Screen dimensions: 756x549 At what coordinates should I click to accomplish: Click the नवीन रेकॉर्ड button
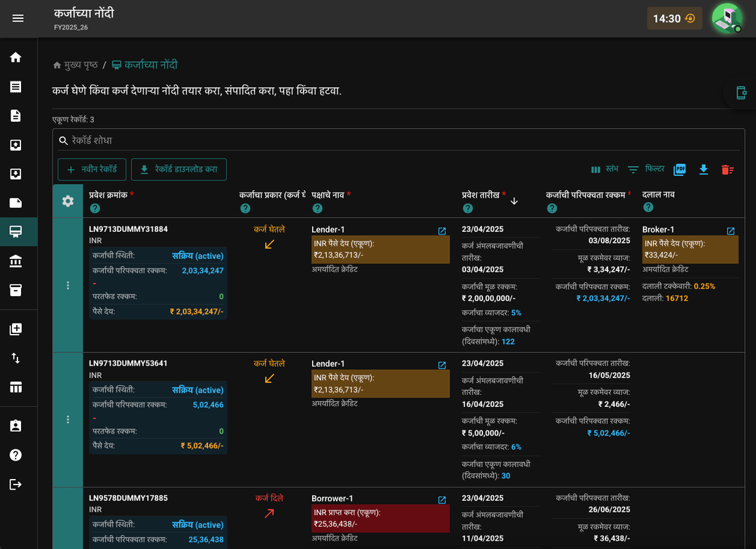(92, 169)
